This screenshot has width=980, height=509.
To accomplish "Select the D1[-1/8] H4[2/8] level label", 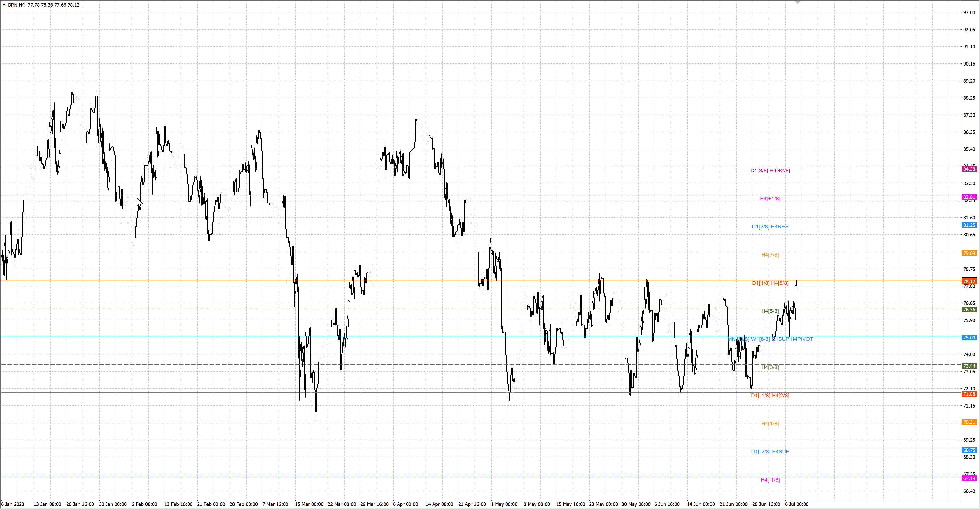I will pos(770,395).
